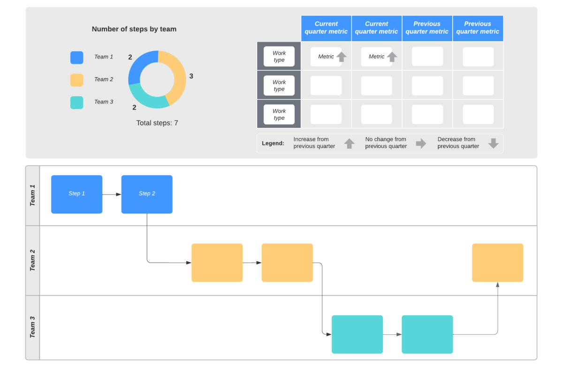This screenshot has width=563, height=392.
Task: Click the bottom Work type row label
Action: click(279, 114)
